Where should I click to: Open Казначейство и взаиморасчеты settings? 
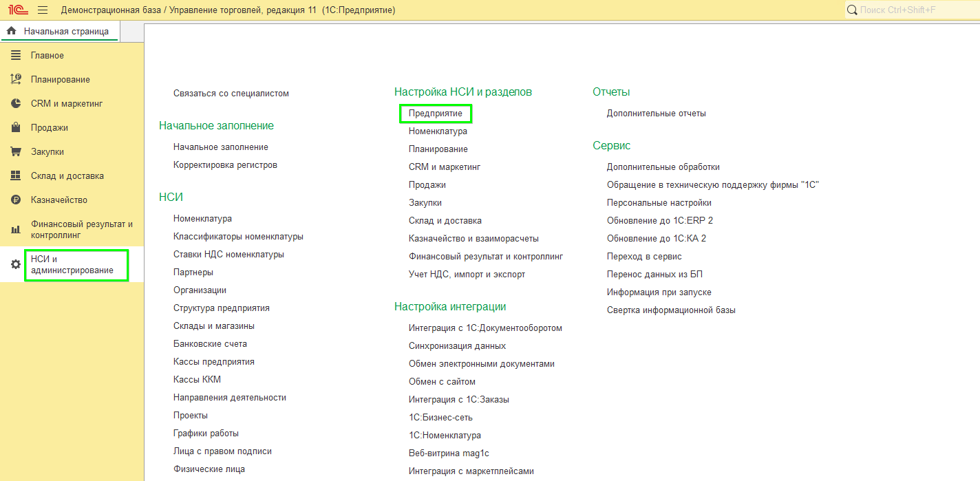coord(473,238)
